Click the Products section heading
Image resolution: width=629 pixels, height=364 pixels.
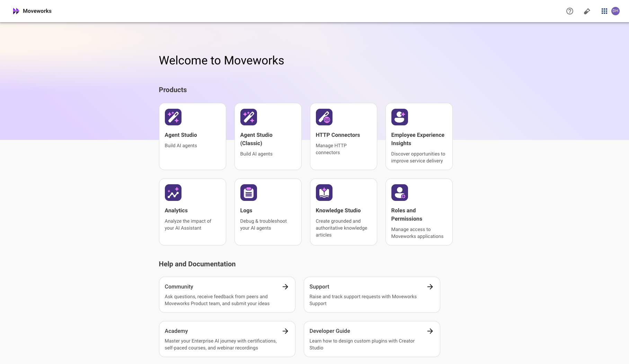(x=173, y=90)
